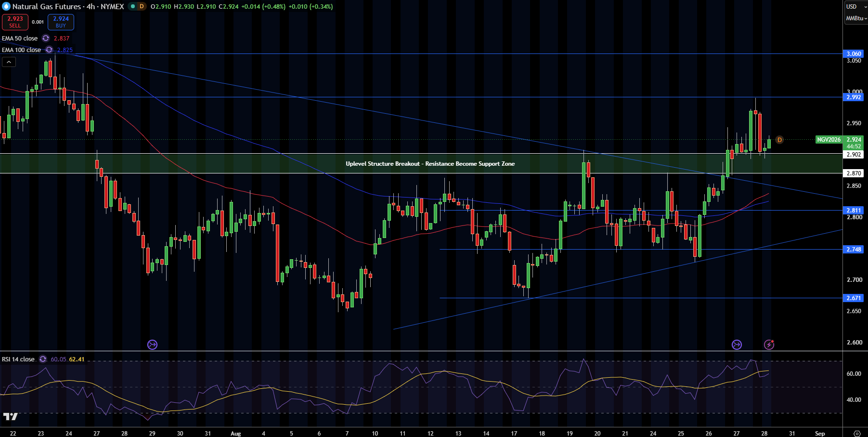This screenshot has width=868, height=437.
Task: Click the 0.001 spread value
Action: click(38, 22)
